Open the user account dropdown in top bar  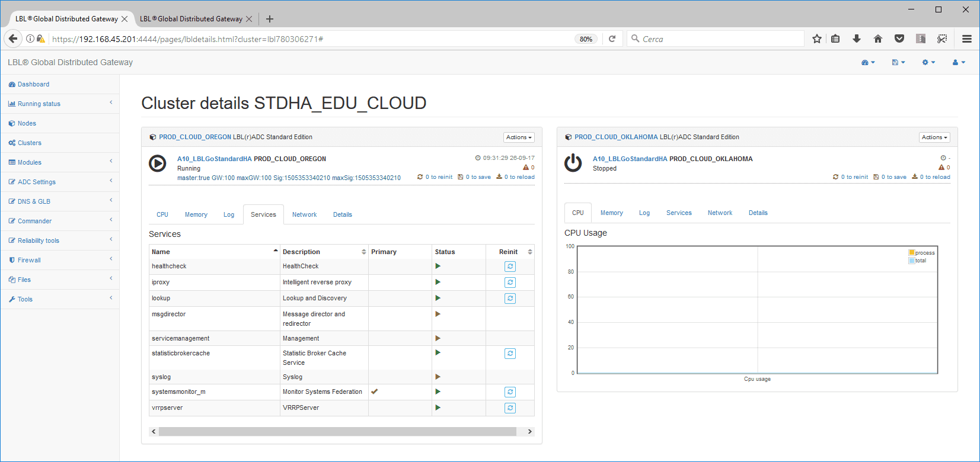click(x=959, y=62)
